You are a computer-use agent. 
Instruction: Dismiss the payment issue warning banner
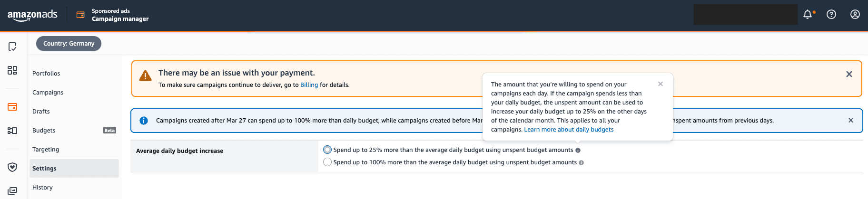(x=849, y=74)
